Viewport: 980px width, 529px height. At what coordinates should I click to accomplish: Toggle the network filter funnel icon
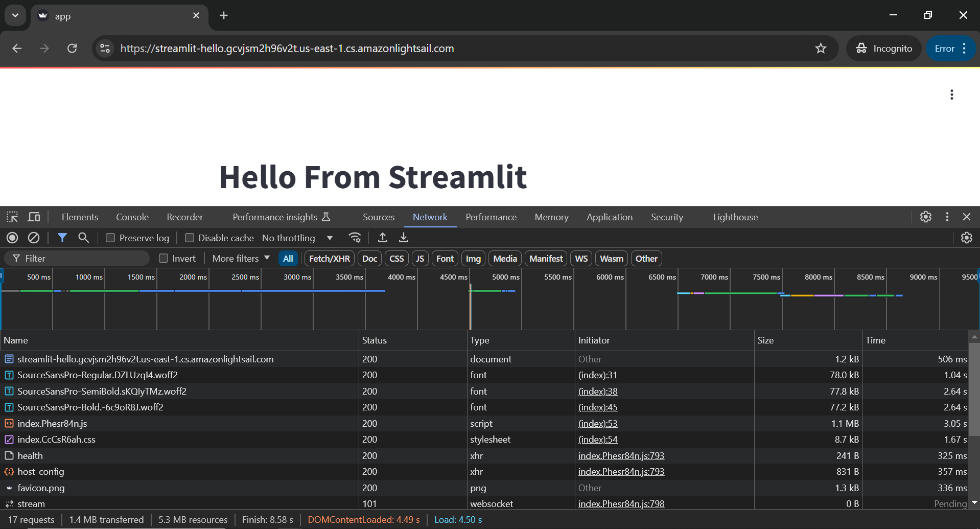coord(62,238)
